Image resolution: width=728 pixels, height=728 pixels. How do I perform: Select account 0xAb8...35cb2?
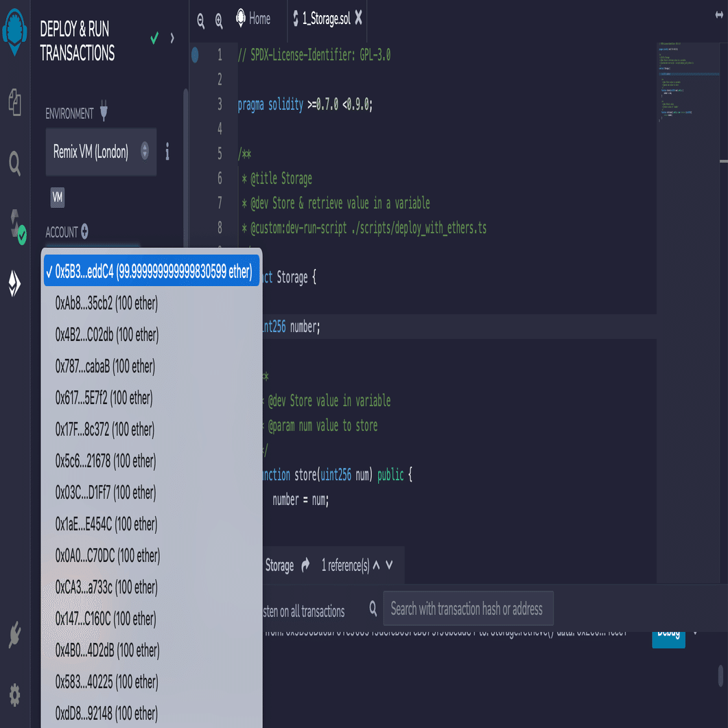(x=152, y=303)
